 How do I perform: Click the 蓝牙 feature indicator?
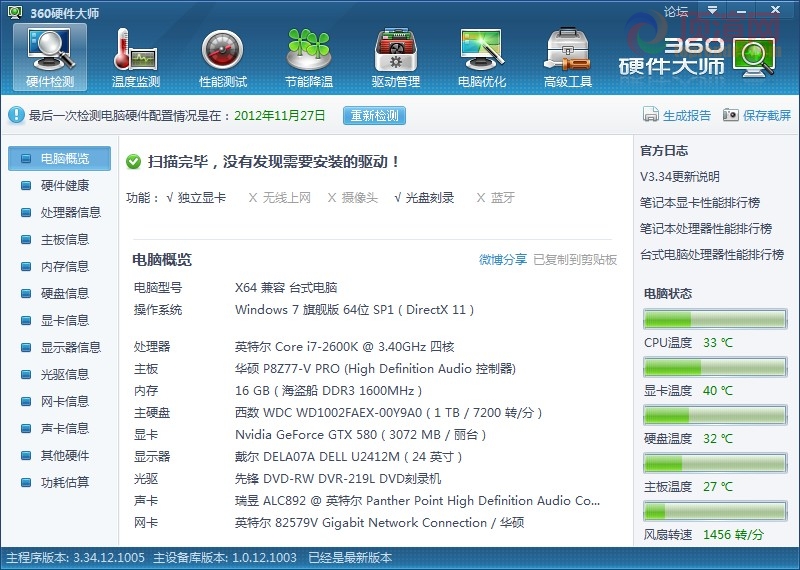point(495,198)
